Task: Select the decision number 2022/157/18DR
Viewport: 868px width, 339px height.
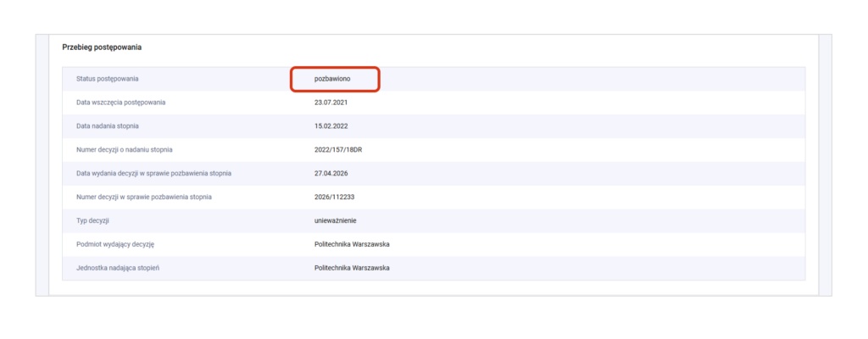Action: pyautogui.click(x=338, y=150)
